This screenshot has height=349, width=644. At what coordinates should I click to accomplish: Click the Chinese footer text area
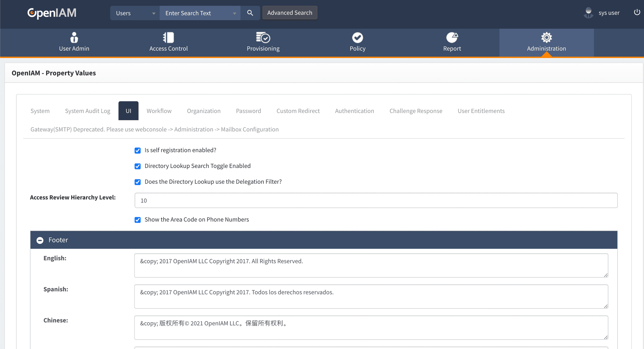pos(371,327)
